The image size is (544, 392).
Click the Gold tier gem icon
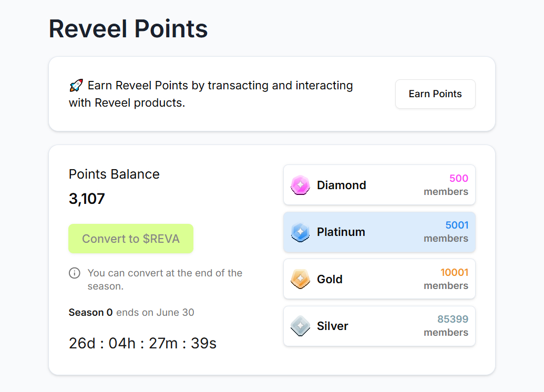click(x=300, y=279)
